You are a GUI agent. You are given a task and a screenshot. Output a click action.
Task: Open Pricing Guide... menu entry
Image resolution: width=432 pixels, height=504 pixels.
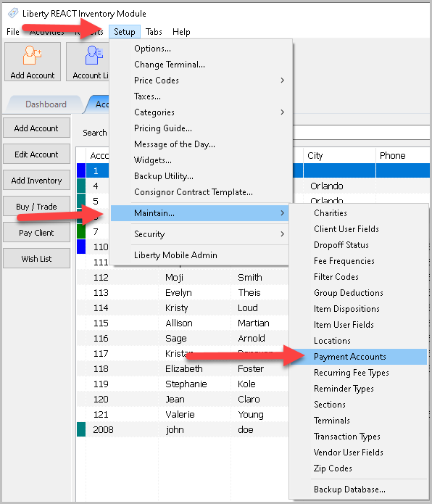(199, 128)
